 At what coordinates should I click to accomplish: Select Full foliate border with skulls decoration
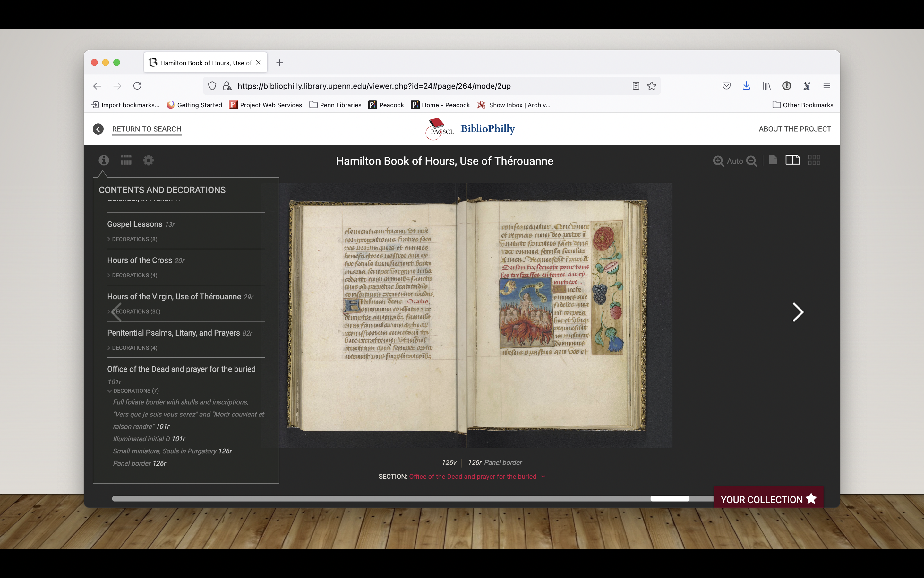(188, 414)
